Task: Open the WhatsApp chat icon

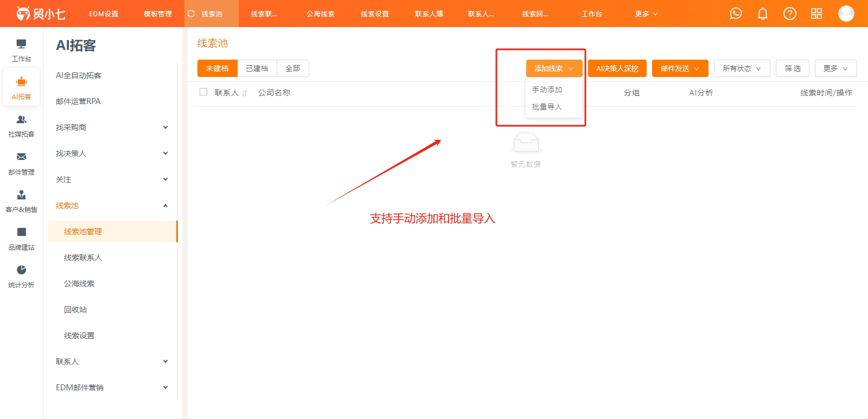Action: tap(736, 14)
